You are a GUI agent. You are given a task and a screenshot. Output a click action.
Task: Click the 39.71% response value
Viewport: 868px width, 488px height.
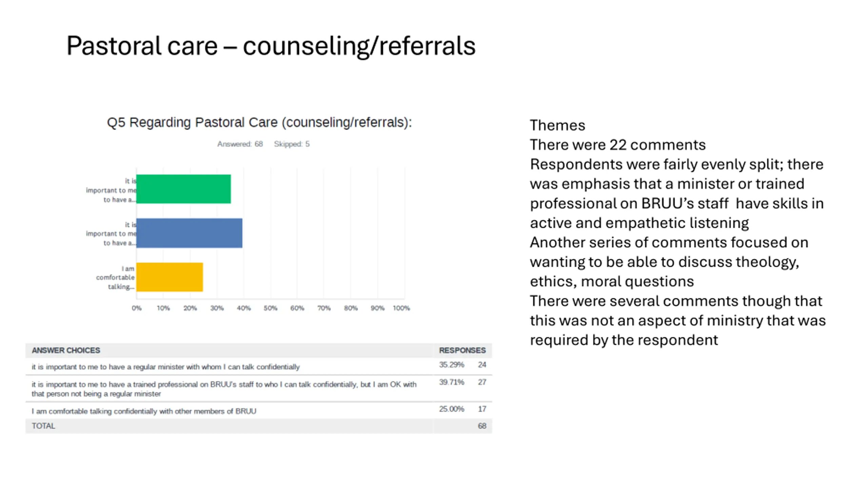point(451,382)
